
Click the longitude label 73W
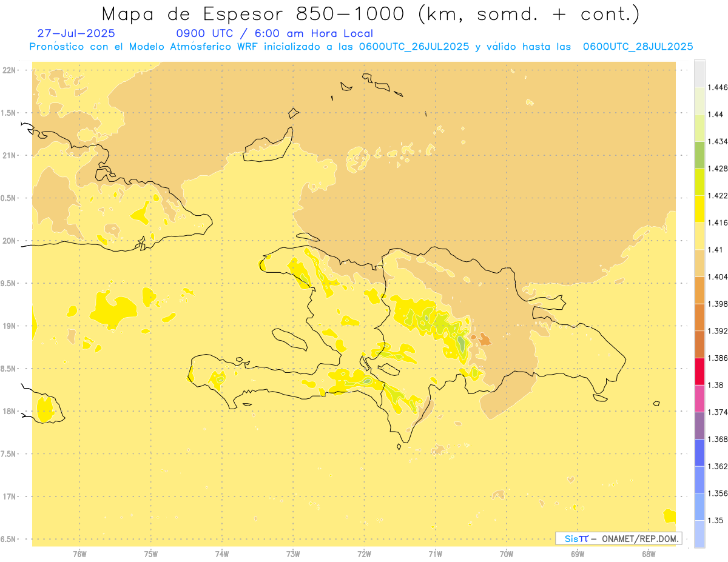(x=293, y=554)
